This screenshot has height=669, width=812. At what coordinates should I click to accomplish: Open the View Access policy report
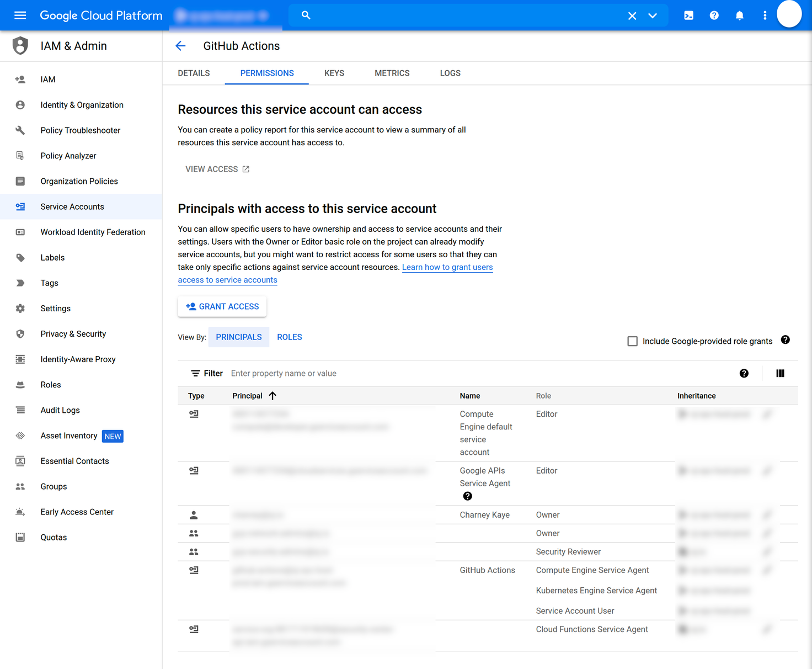(x=217, y=169)
